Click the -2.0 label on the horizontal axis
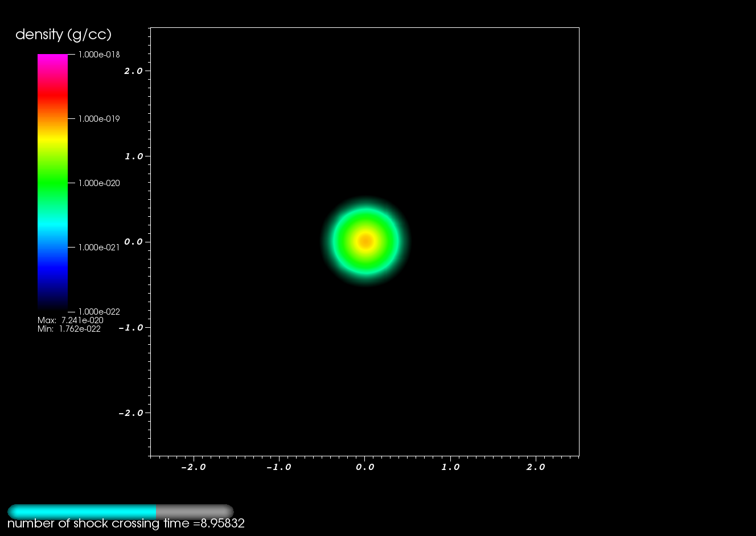 click(193, 467)
